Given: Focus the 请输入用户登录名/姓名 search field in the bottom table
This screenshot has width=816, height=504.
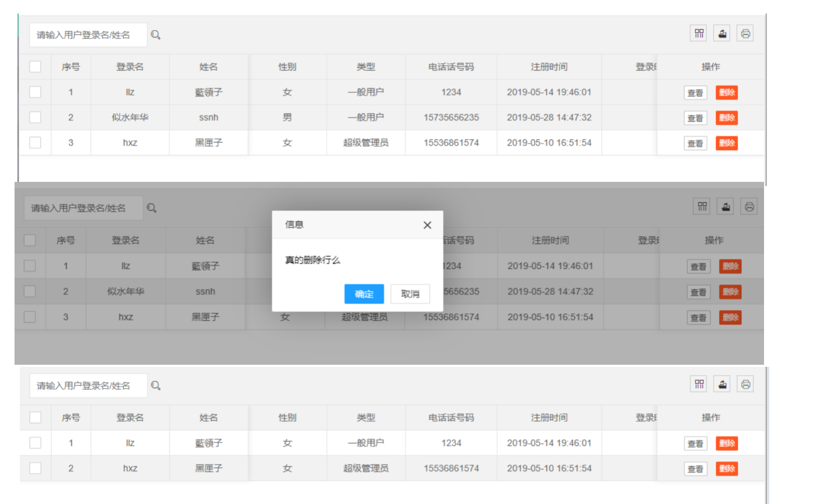Looking at the screenshot, I should (88, 386).
